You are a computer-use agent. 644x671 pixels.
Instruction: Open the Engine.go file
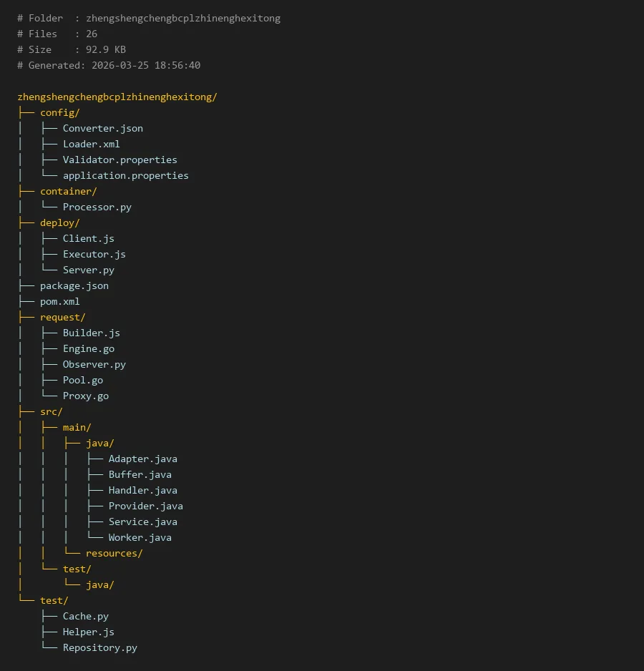click(x=88, y=348)
